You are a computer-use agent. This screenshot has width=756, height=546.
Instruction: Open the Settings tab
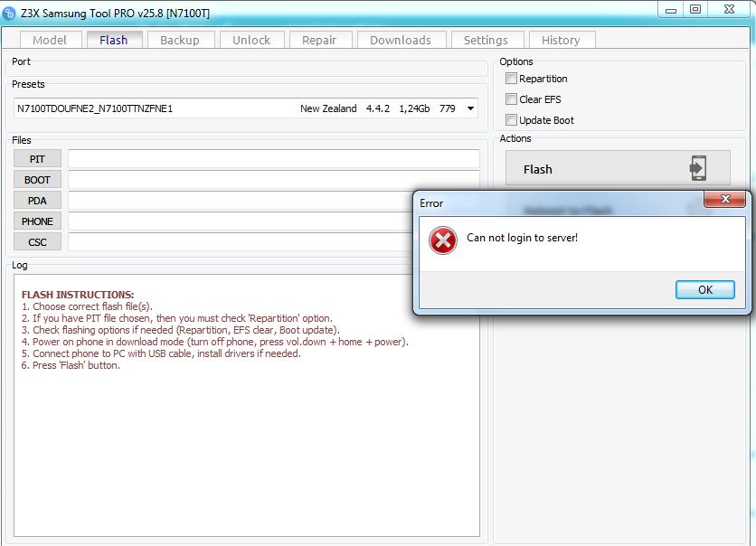[486, 40]
